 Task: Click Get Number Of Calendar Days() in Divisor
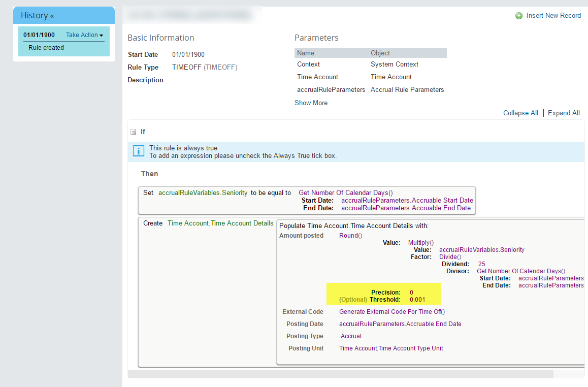(521, 271)
